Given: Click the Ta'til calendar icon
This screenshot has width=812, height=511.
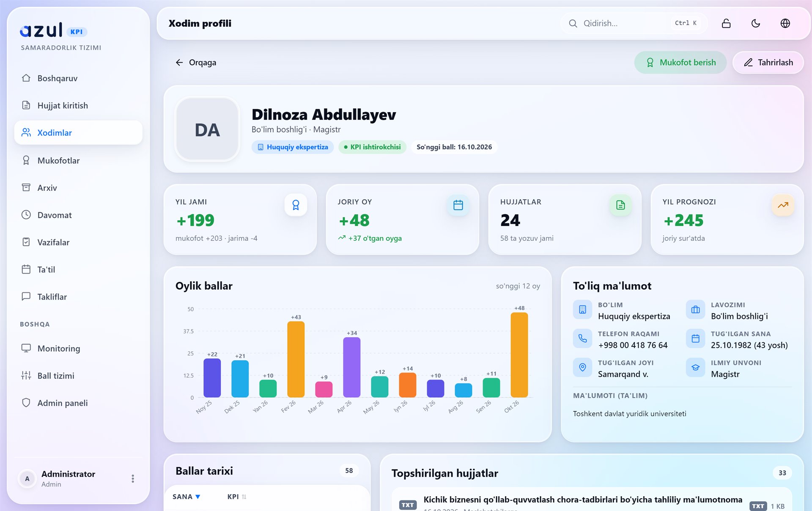Looking at the screenshot, I should [26, 269].
